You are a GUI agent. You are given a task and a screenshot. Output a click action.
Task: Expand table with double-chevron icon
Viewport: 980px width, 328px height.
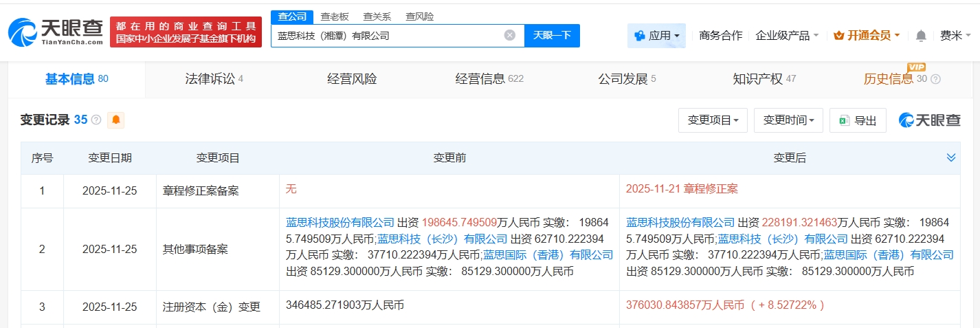(950, 158)
